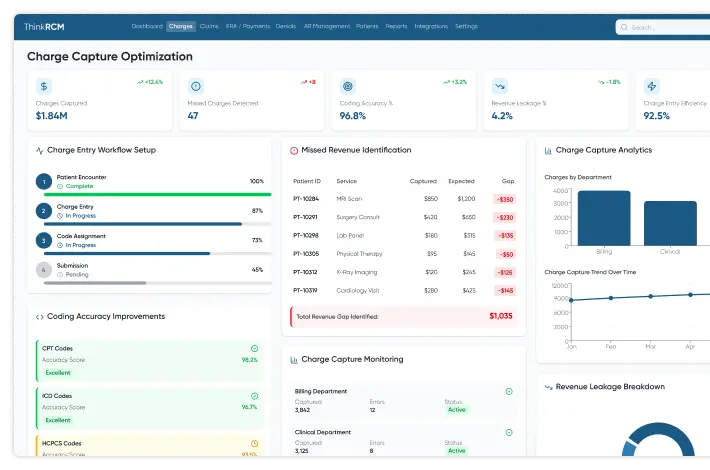Click the ThinkRCM logo
Viewport: 710px width, 470px height.
click(x=44, y=27)
